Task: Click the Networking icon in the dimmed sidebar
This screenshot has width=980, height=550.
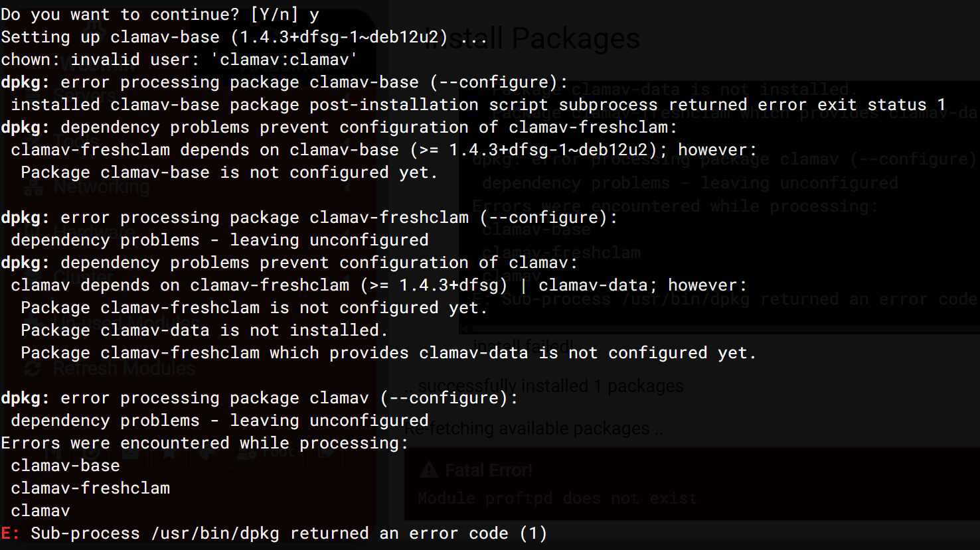Action: pyautogui.click(x=33, y=188)
